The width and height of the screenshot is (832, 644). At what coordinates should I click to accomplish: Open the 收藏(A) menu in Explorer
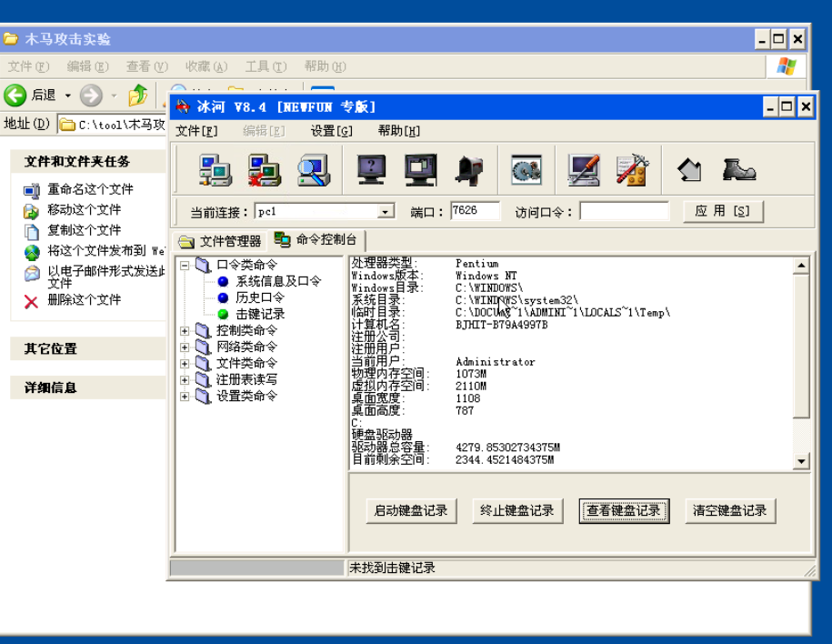[x=206, y=66]
